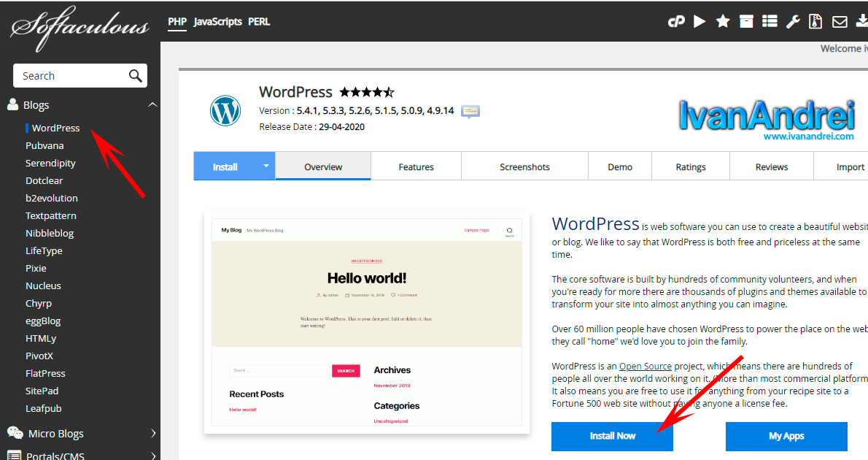Screen dimensions: 868x460
Task: Visit www.ivanandrei.com link
Action: click(x=808, y=136)
